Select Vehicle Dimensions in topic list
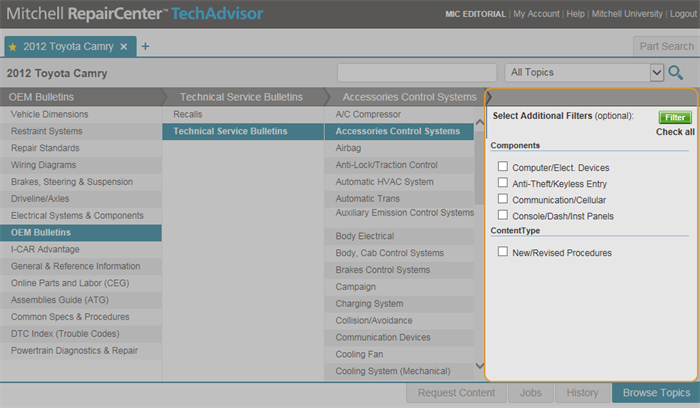Screen dimensions: 700x408 81,114
